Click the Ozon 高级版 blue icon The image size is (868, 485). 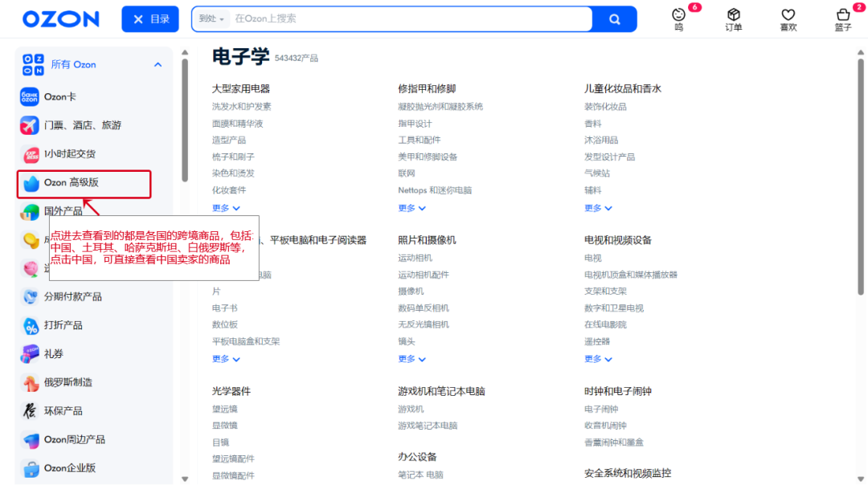tap(31, 183)
